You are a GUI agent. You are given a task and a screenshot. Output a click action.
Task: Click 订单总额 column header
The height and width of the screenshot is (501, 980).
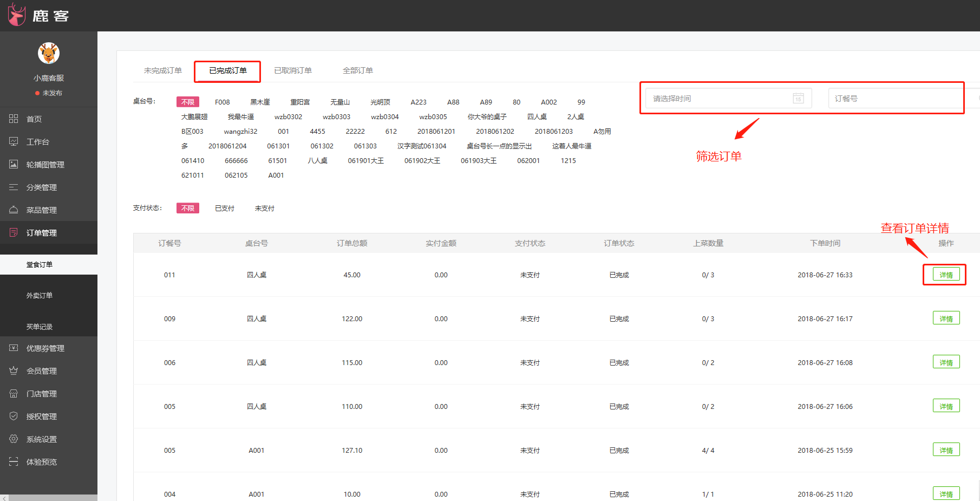point(352,243)
